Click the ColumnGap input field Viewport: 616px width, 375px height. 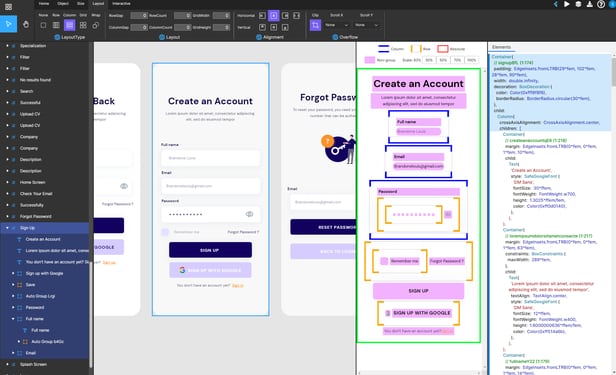[139, 27]
